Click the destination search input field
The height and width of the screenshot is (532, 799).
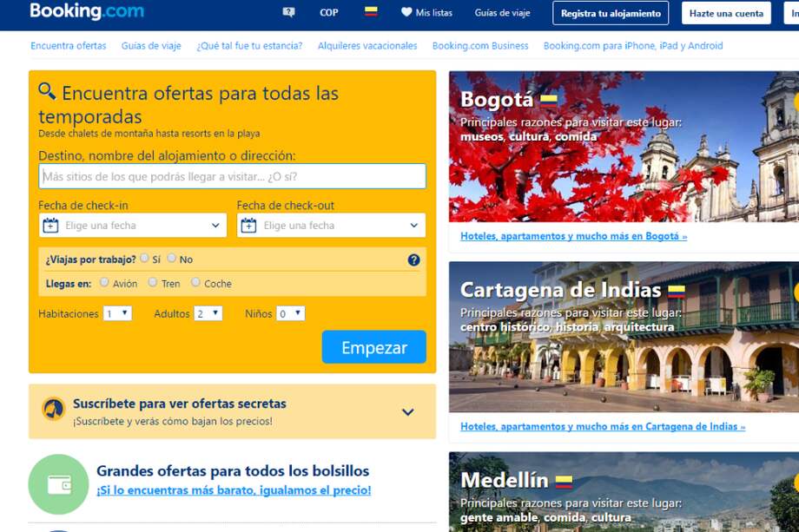(230, 176)
